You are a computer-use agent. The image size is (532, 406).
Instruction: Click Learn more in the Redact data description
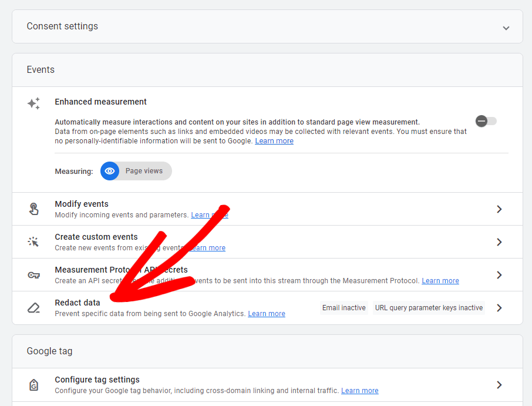click(266, 313)
